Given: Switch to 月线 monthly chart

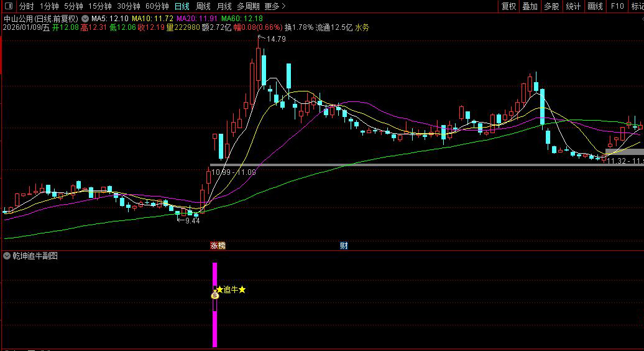Looking at the screenshot, I should [224, 6].
